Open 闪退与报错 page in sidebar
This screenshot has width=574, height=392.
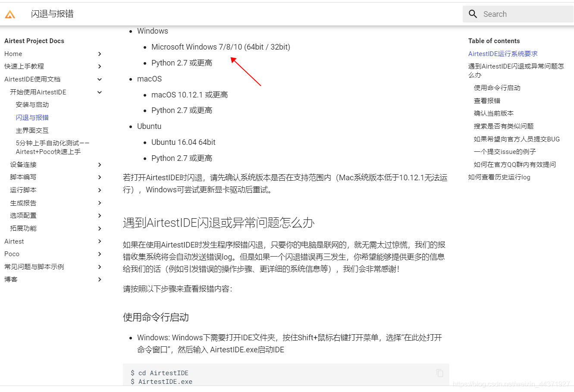(32, 118)
